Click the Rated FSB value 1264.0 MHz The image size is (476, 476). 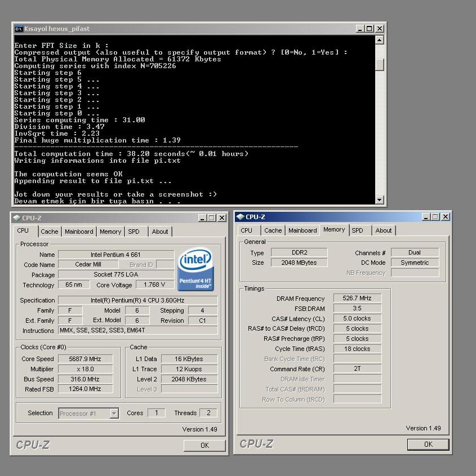[x=85, y=389]
